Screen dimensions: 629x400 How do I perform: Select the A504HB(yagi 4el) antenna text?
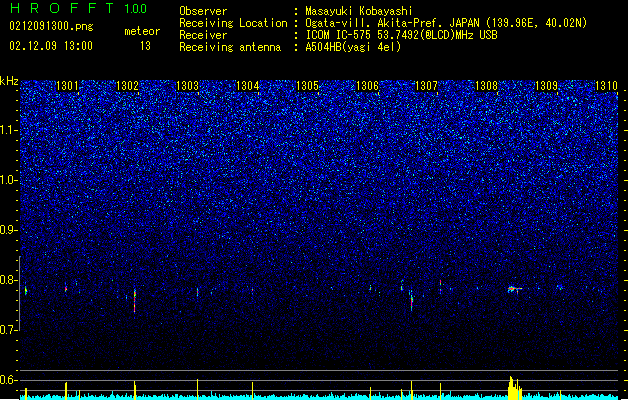pyautogui.click(x=353, y=47)
